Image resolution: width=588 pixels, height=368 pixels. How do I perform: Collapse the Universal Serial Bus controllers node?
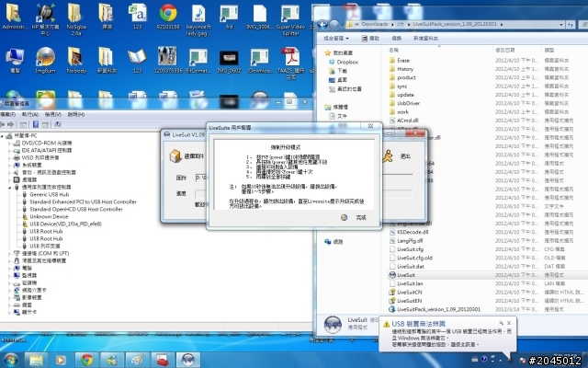tap(10, 187)
